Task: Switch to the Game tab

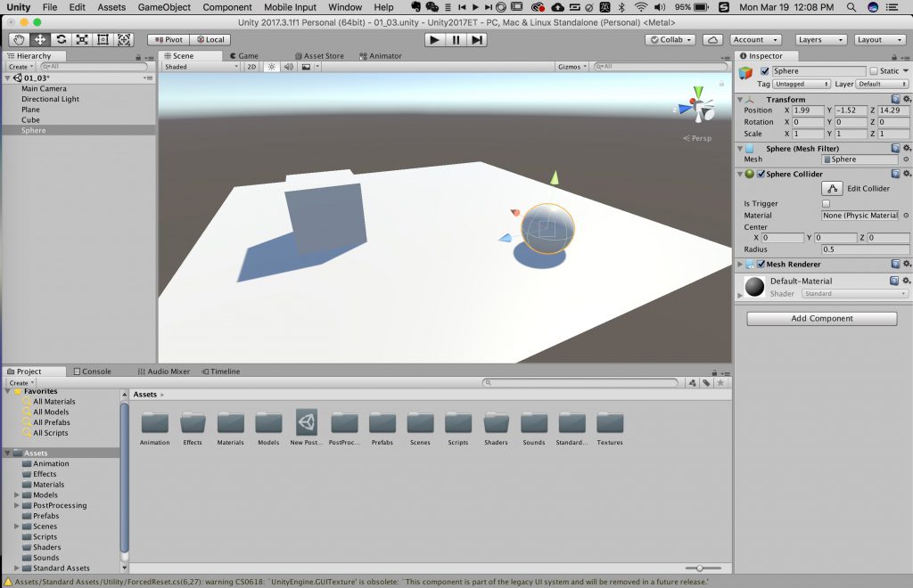Action: point(244,56)
